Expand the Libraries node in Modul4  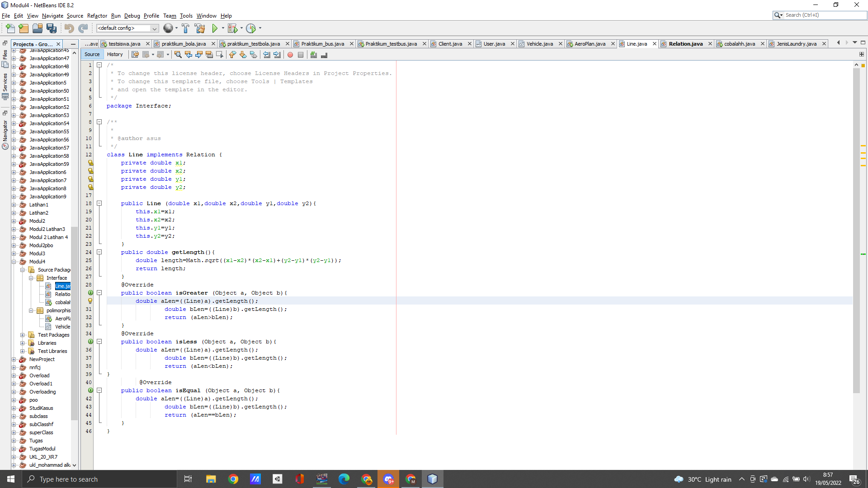[22, 343]
